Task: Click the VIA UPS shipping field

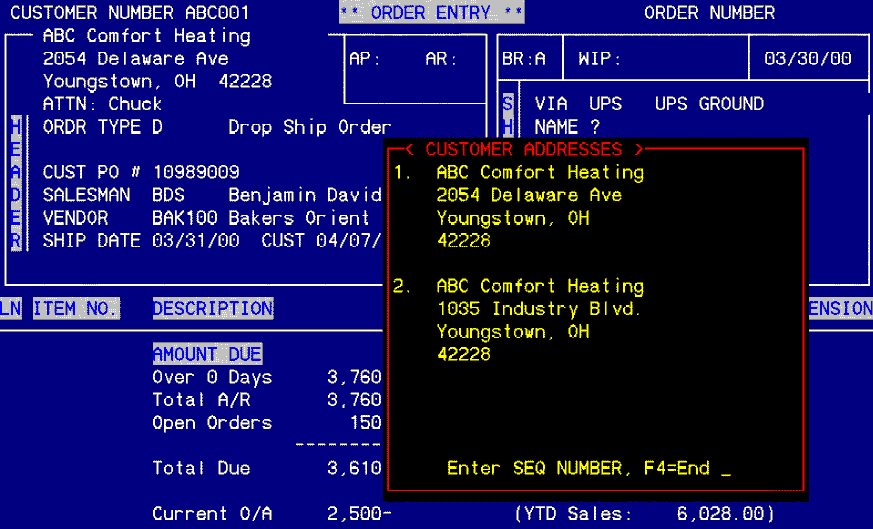Action: [x=578, y=104]
